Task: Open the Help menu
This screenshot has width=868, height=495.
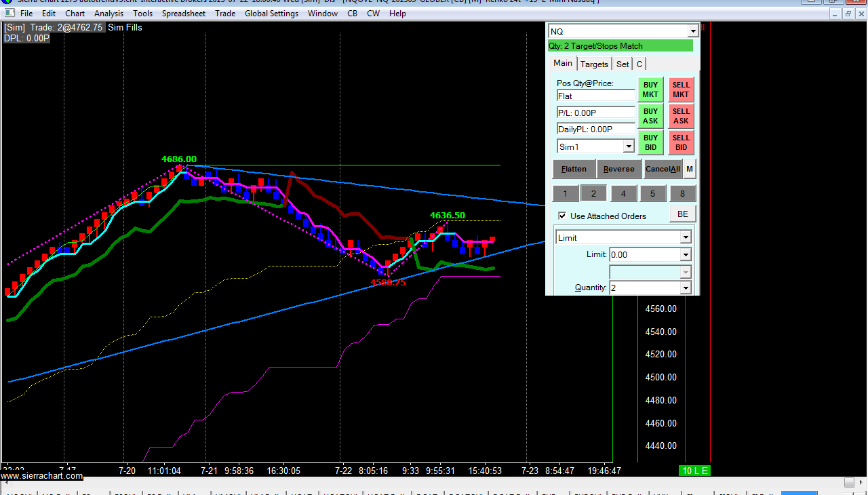Action: [x=398, y=14]
